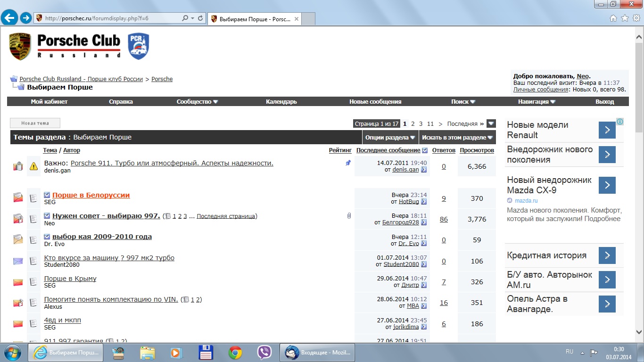Go to last post by HotBug arrow icon
The image size is (644, 362).
click(424, 202)
